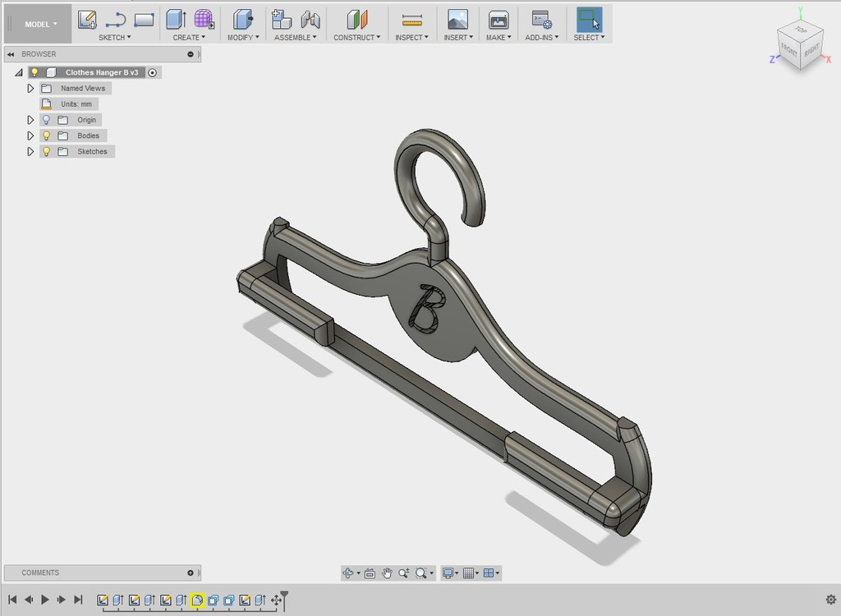Screen dimensions: 841x616
Task: Open the Measure ruler tool
Action: coord(411,21)
